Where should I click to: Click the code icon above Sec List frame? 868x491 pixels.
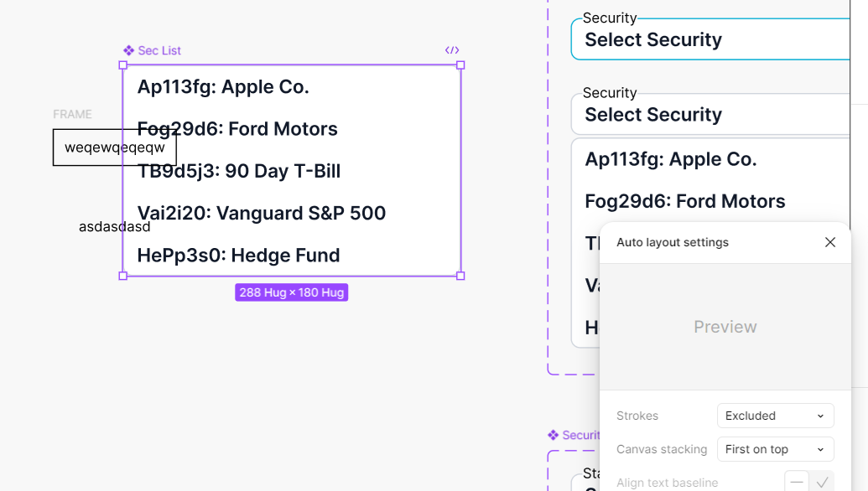coord(452,50)
